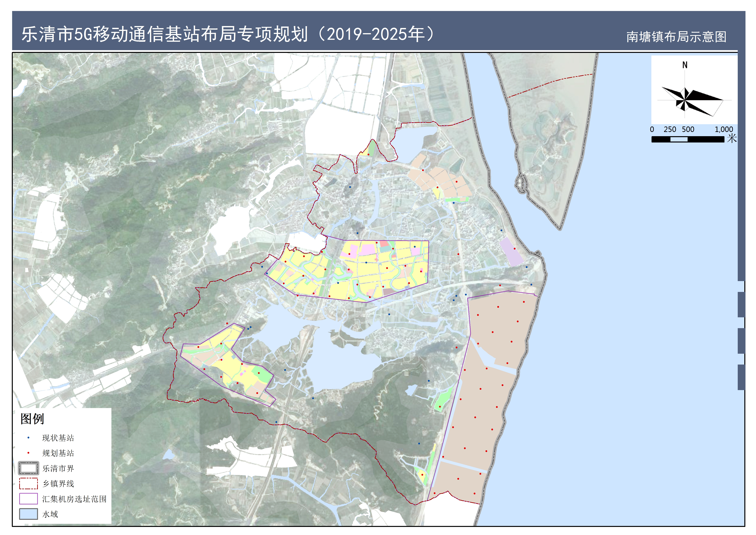
Task: Click the blue dot symbol for 现状基站
Action: coord(28,438)
